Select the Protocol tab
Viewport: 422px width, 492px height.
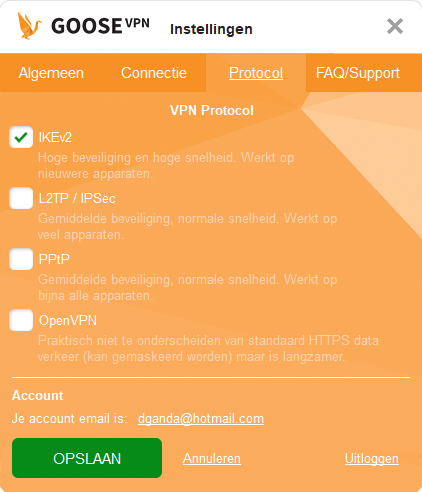pos(256,73)
